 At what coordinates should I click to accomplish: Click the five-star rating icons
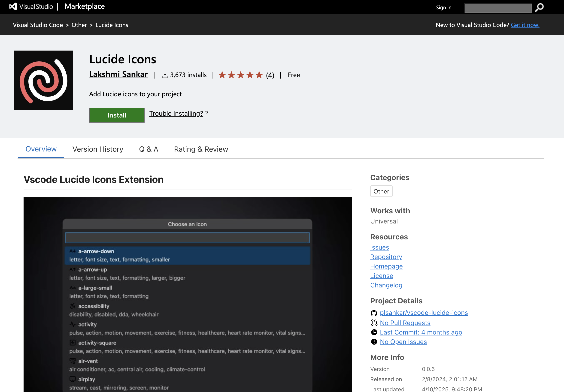[240, 75]
